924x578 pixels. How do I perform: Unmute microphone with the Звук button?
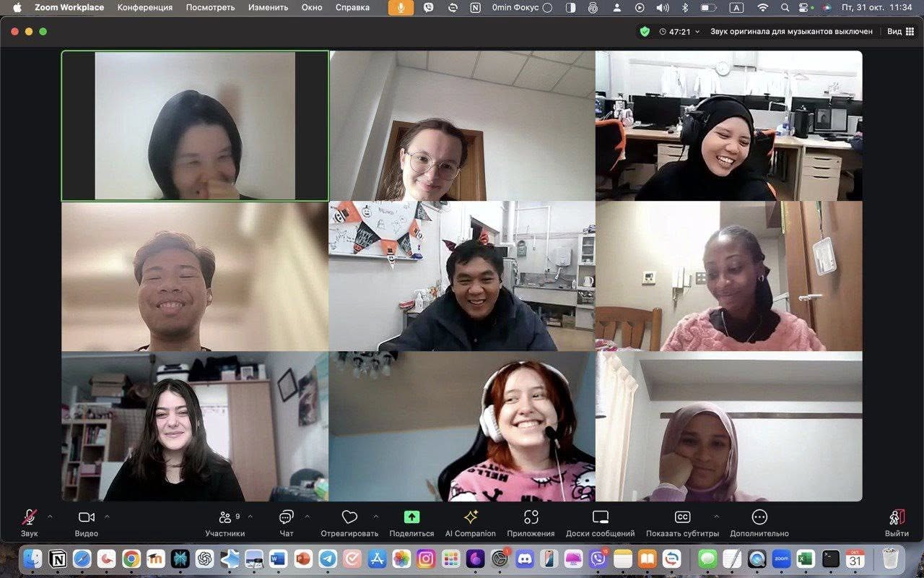29,517
